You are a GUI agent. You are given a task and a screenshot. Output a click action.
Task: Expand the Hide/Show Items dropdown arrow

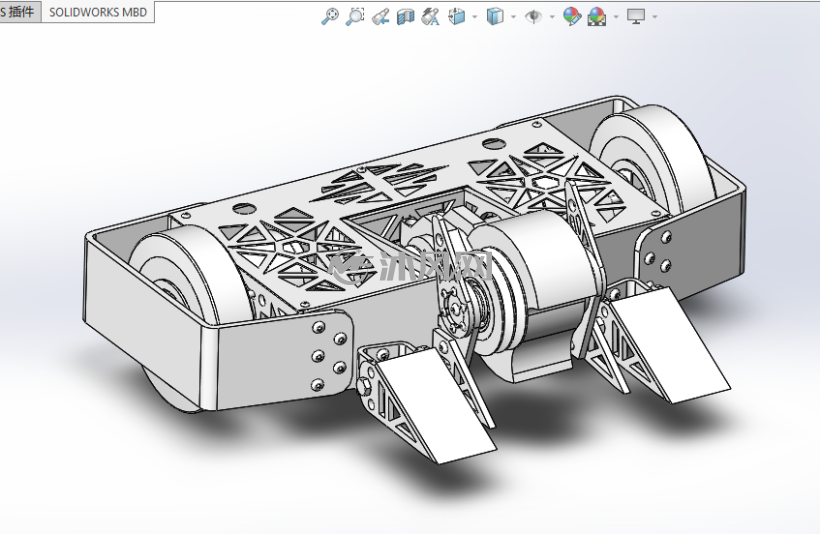(x=552, y=17)
